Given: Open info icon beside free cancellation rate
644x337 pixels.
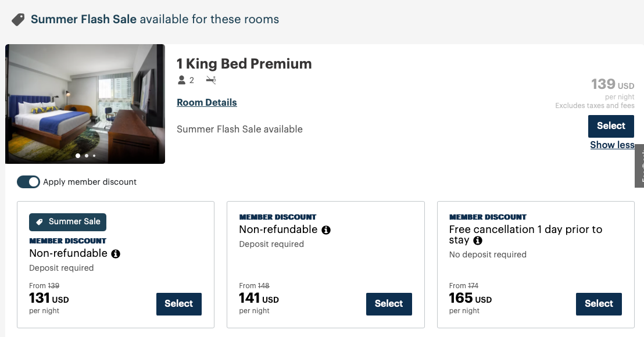Looking at the screenshot, I should (x=478, y=241).
